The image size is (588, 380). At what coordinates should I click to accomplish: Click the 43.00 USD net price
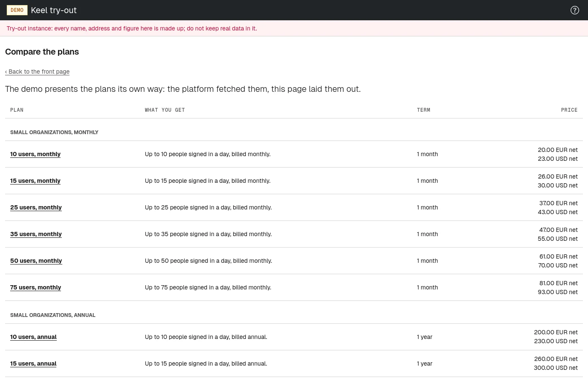click(558, 212)
